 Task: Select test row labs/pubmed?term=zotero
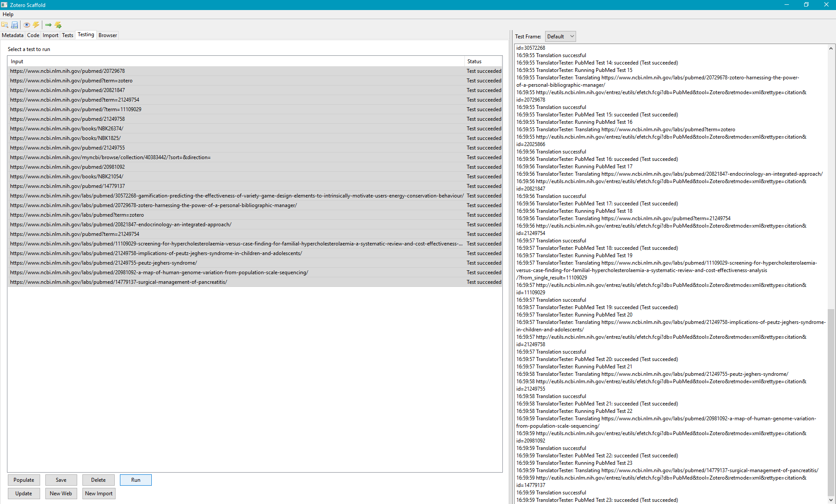(x=255, y=215)
